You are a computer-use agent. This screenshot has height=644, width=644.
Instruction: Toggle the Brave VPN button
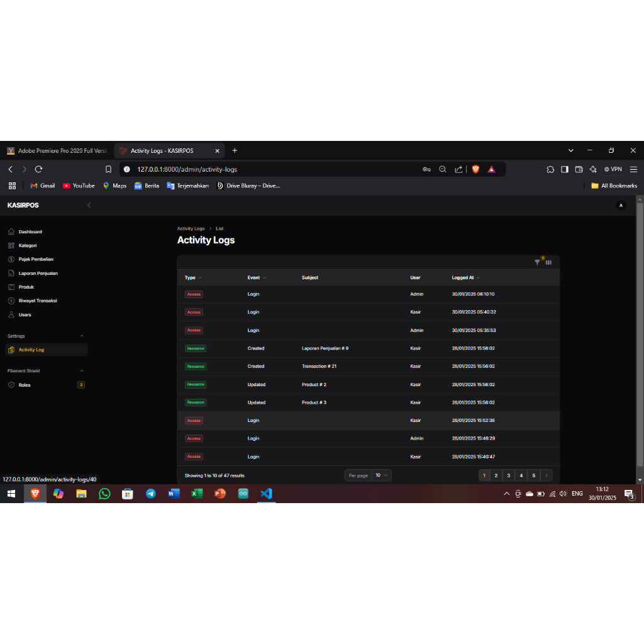[613, 169]
